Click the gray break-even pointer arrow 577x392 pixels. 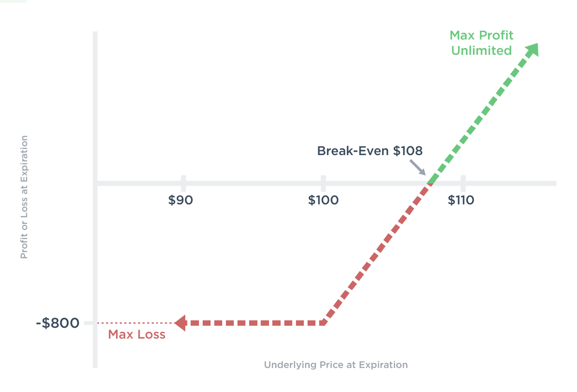pos(417,167)
